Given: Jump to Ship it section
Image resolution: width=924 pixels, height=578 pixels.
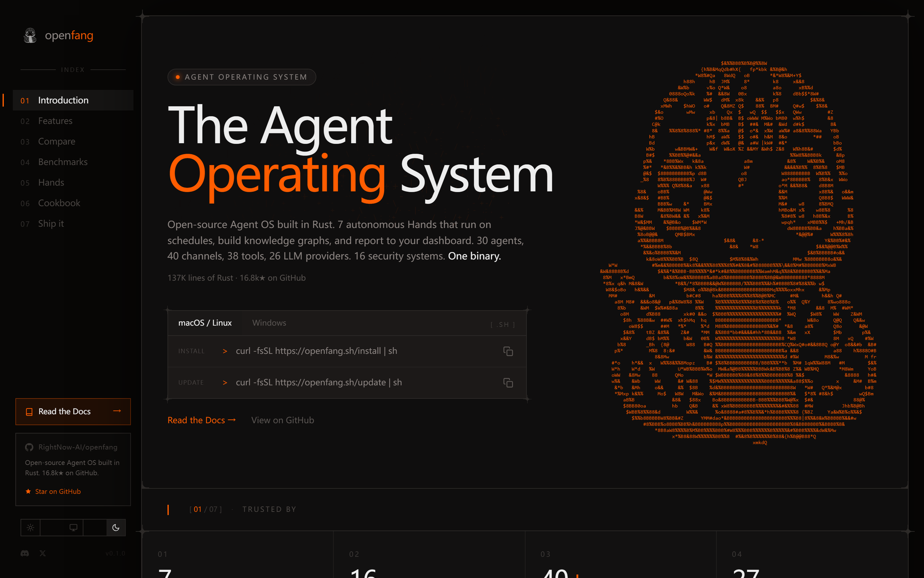Looking at the screenshot, I should tap(73, 223).
